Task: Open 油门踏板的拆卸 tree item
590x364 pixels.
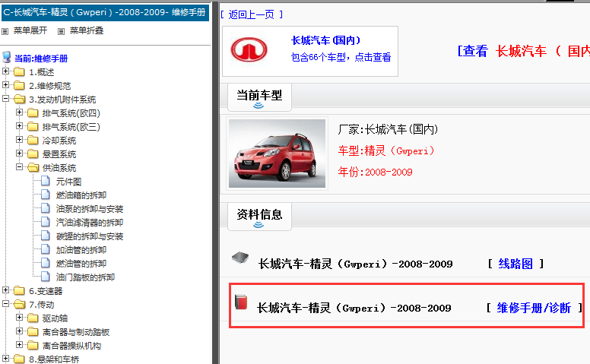Action: click(x=85, y=277)
